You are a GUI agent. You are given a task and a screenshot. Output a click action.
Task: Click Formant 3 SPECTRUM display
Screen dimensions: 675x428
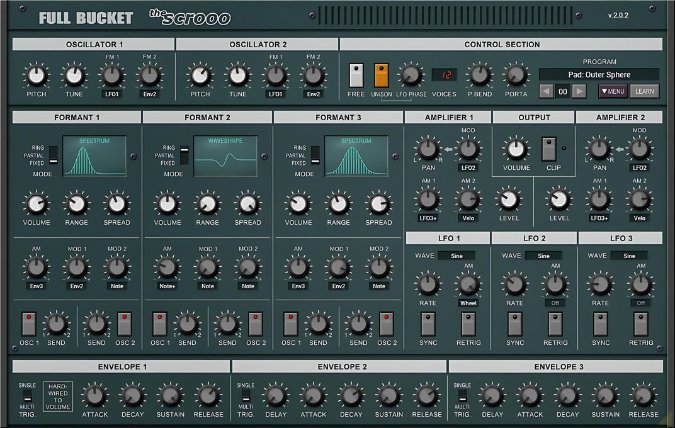click(356, 156)
